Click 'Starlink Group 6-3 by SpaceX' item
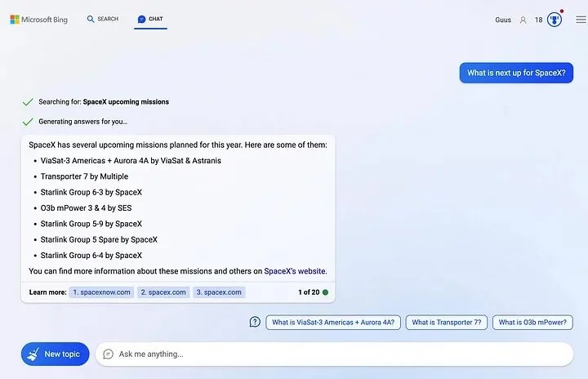The width and height of the screenshot is (588, 379). (x=91, y=192)
